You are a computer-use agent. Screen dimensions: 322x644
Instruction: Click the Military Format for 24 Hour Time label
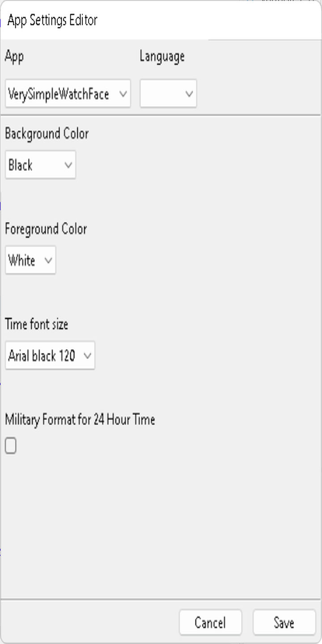tap(80, 419)
